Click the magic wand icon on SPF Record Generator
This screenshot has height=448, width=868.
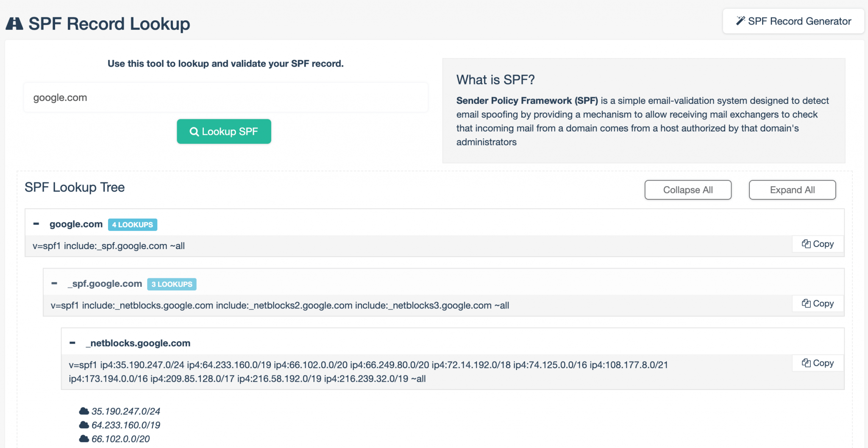(x=740, y=20)
